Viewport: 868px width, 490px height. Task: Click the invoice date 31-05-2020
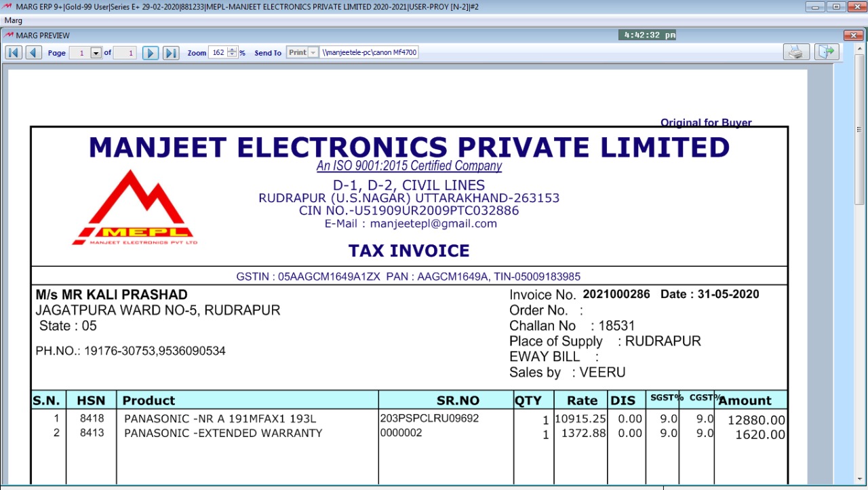click(728, 294)
